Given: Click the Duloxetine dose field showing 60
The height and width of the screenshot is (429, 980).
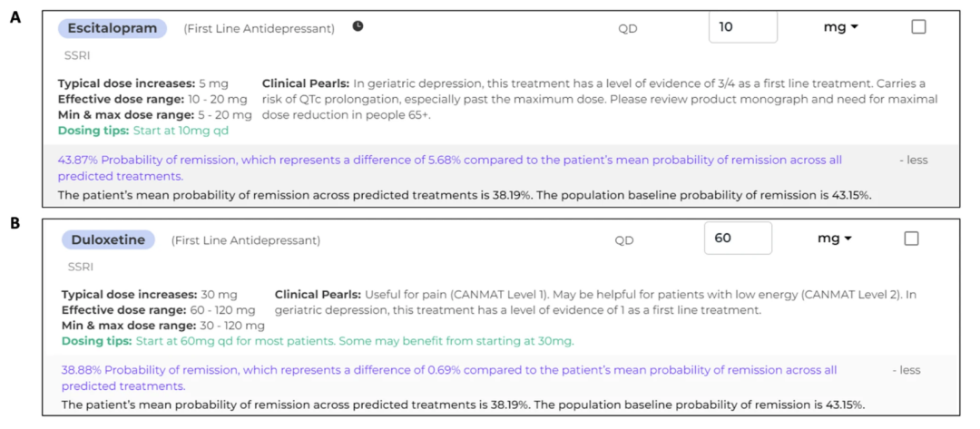Looking at the screenshot, I should (x=738, y=239).
